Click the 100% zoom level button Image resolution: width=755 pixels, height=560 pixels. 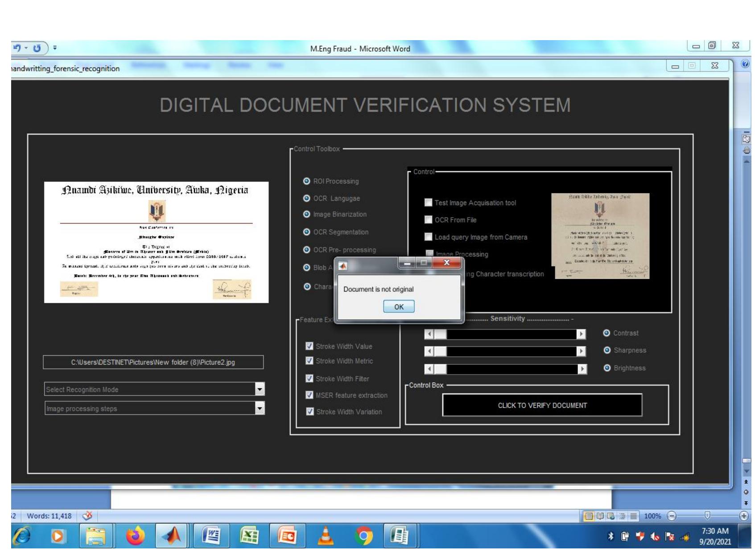(652, 516)
